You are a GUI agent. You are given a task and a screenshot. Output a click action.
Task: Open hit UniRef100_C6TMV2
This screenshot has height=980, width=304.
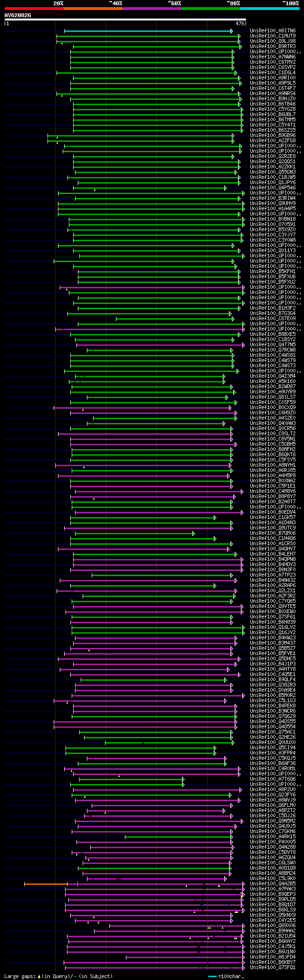click(x=273, y=62)
